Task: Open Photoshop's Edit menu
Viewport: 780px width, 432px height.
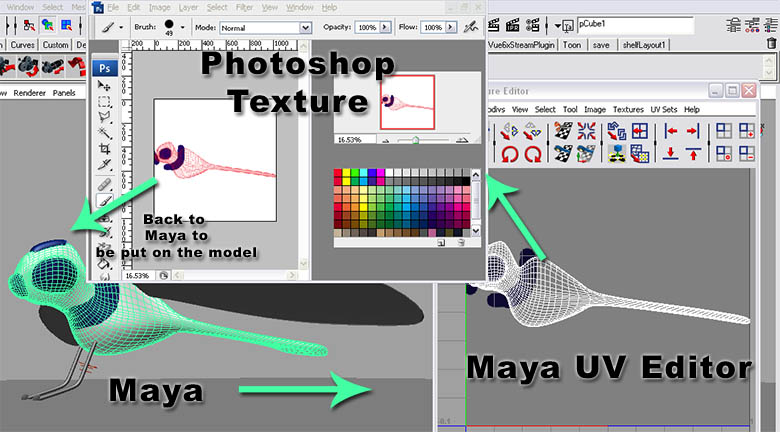Action: click(133, 7)
